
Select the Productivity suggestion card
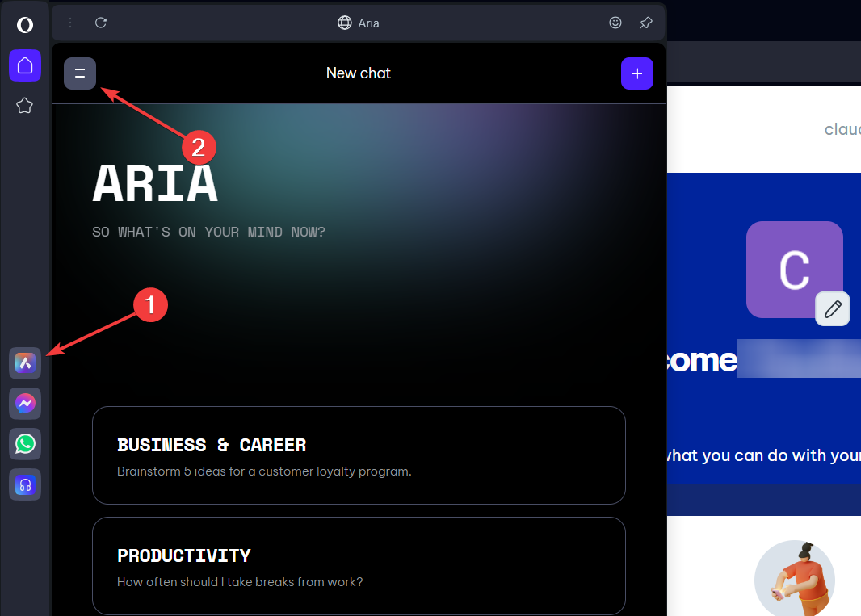pos(359,566)
